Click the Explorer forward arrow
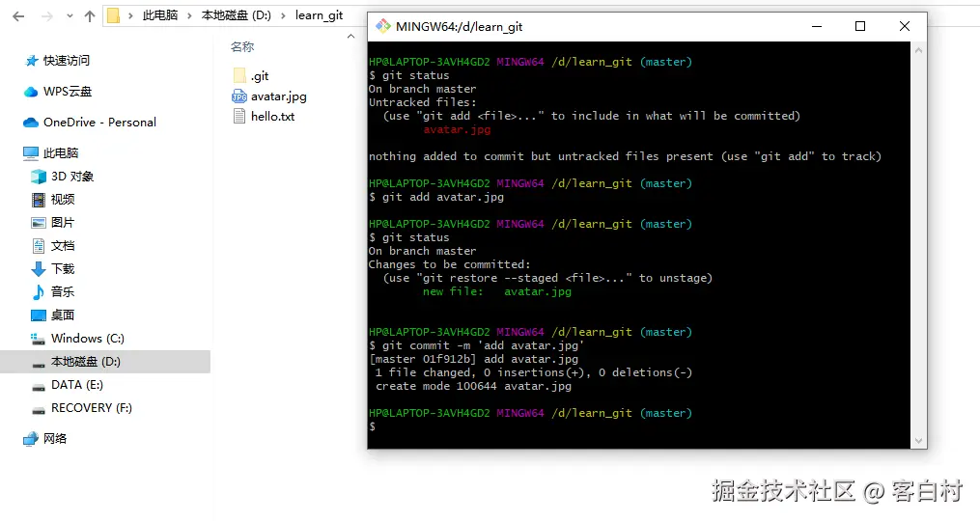This screenshot has width=980, height=521. 47,16
